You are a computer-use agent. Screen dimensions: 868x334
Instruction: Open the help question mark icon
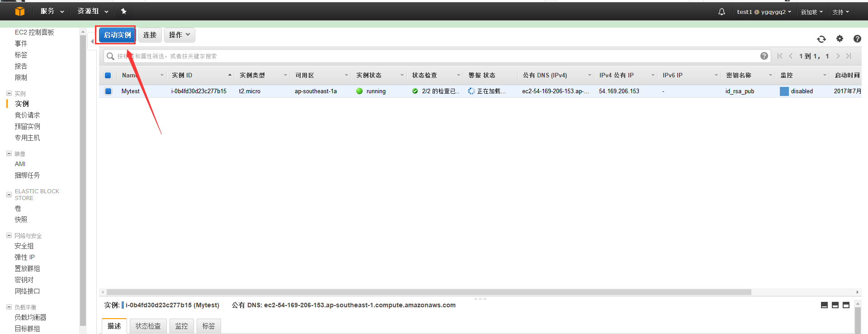(x=857, y=39)
